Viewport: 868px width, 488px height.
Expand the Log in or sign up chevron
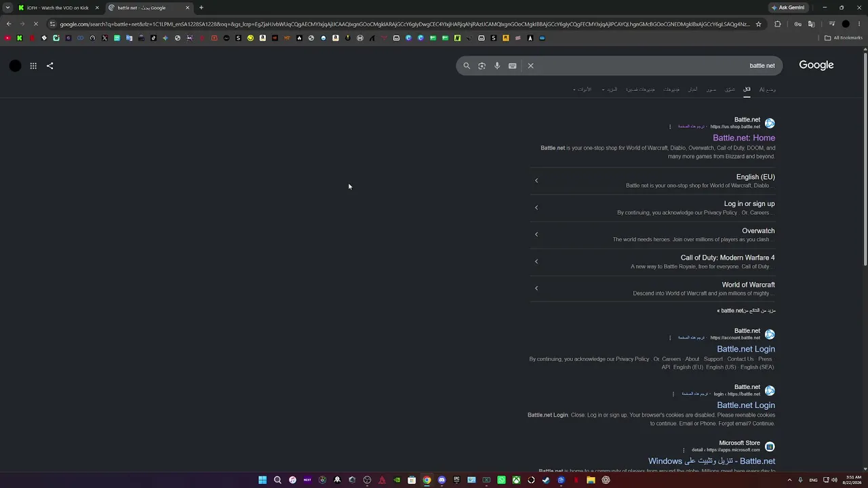click(x=536, y=207)
